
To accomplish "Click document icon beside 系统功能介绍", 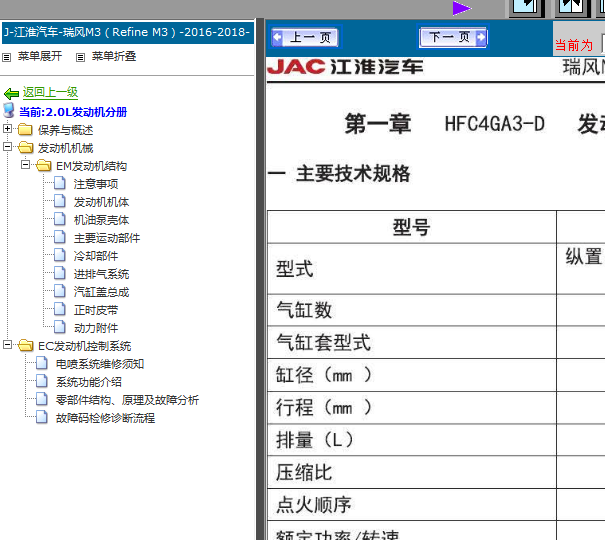I will point(42,381).
